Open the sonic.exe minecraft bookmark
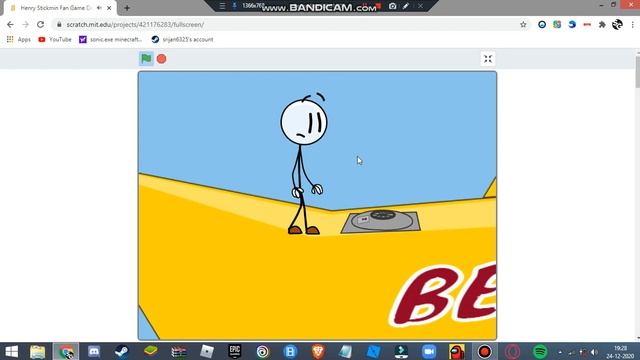This screenshot has height=360, width=640. pyautogui.click(x=111, y=40)
